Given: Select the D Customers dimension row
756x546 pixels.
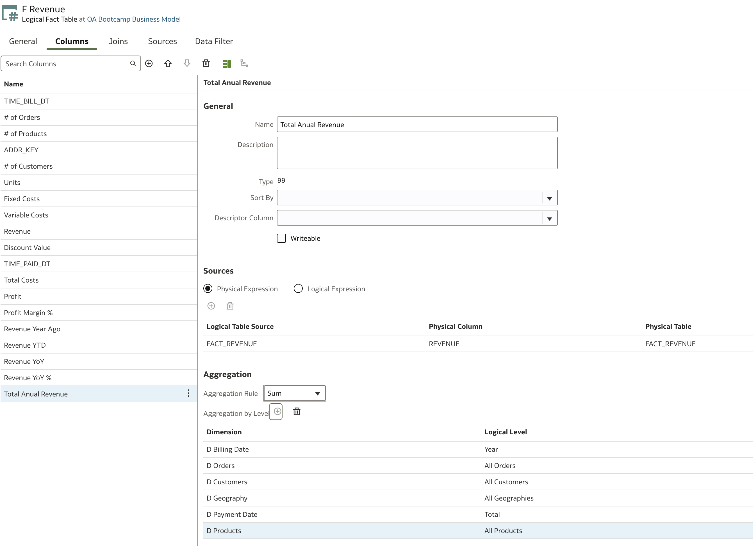Looking at the screenshot, I should (x=478, y=482).
